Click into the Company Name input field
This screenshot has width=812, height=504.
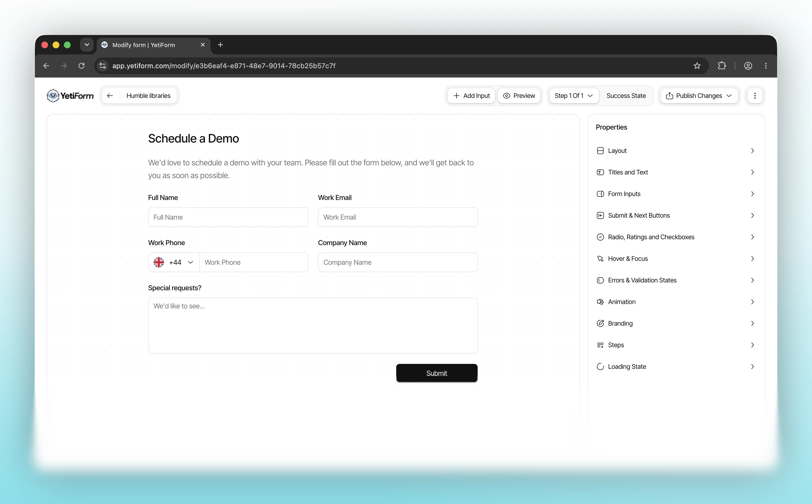tap(398, 262)
